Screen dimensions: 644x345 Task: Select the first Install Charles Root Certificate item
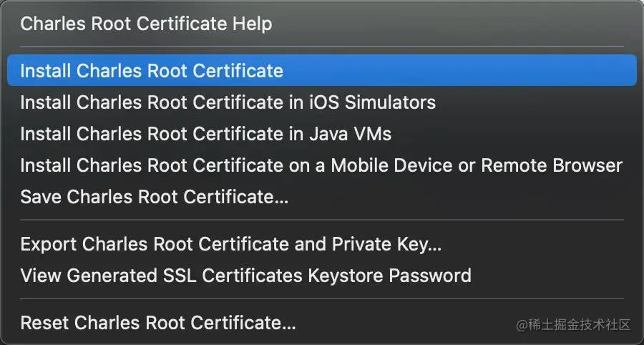pyautogui.click(x=321, y=71)
